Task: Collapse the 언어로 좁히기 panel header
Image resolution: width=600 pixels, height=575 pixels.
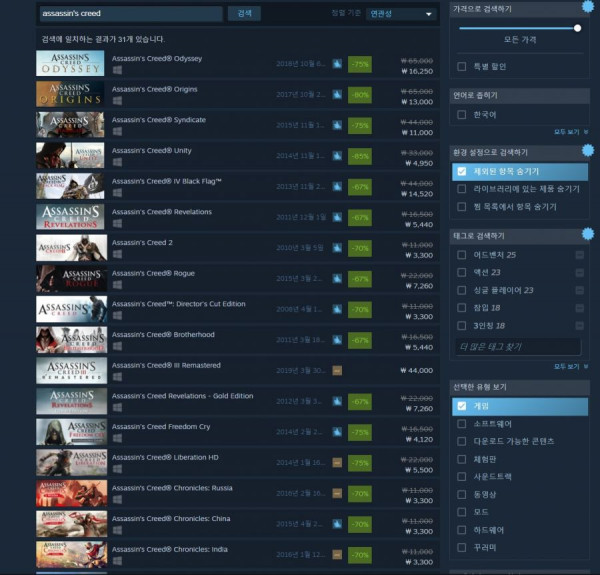Action: coord(519,95)
